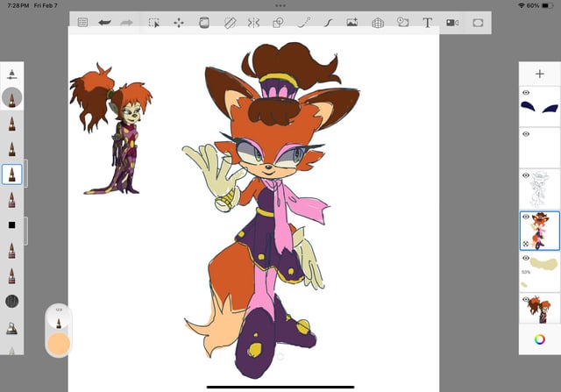The width and height of the screenshot is (561, 392).
Task: Tap the peach color puck
Action: [59, 343]
